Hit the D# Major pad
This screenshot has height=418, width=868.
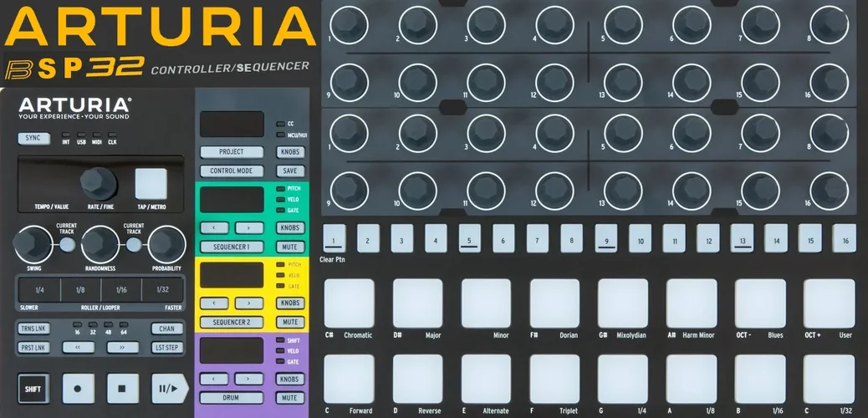[x=418, y=303]
